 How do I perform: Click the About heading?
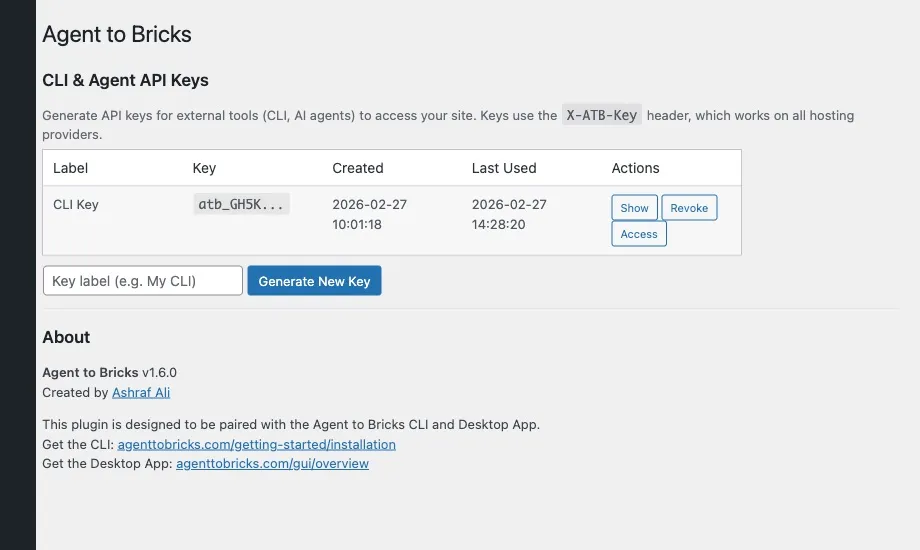click(x=66, y=337)
